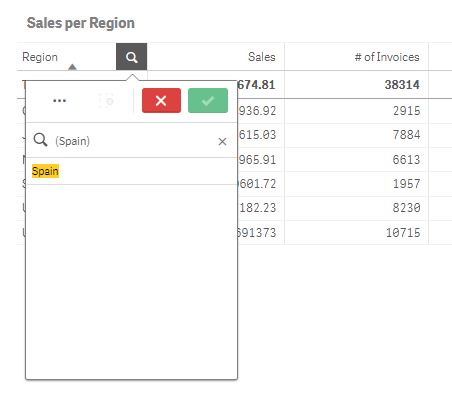
Task: Click the Sales per Region title
Action: tap(81, 23)
